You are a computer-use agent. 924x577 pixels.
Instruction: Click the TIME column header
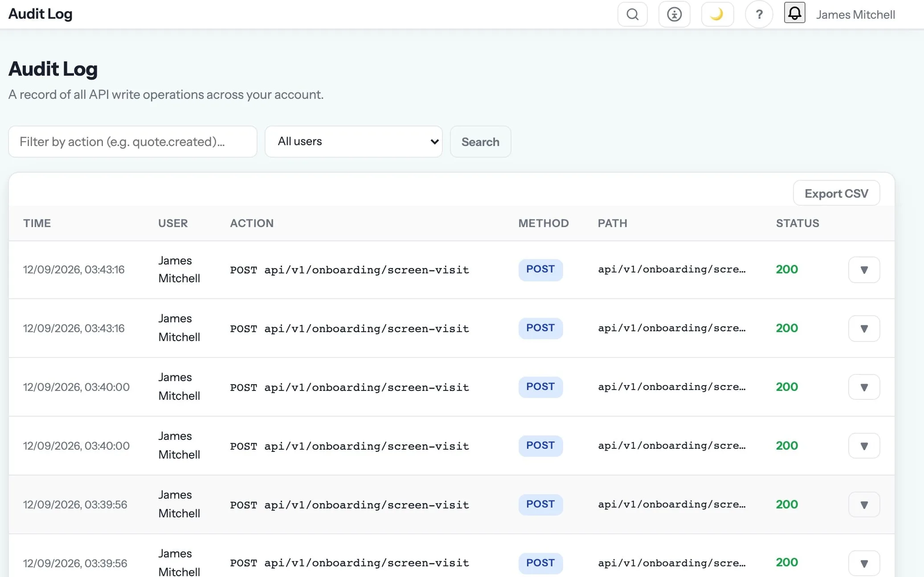(x=37, y=223)
